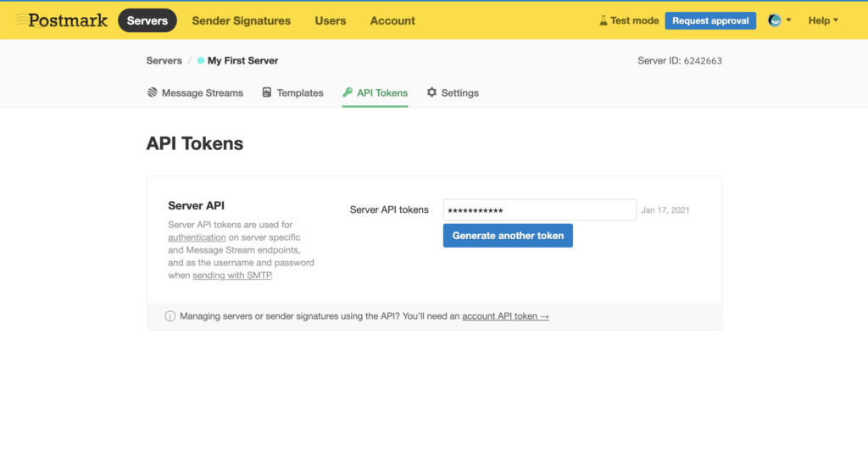Click the Request approval button
This screenshot has width=868, height=457.
tap(710, 20)
